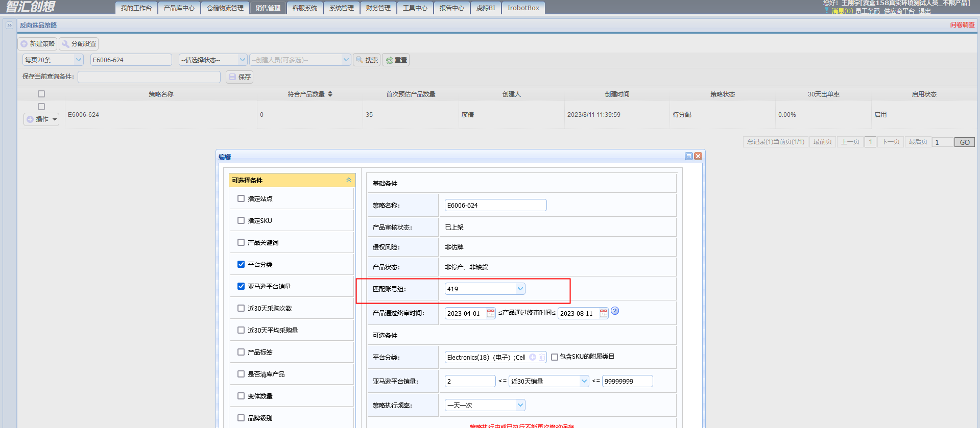The image size is (980, 428).
Task: Add a platform category with the plus icon
Action: 533,357
